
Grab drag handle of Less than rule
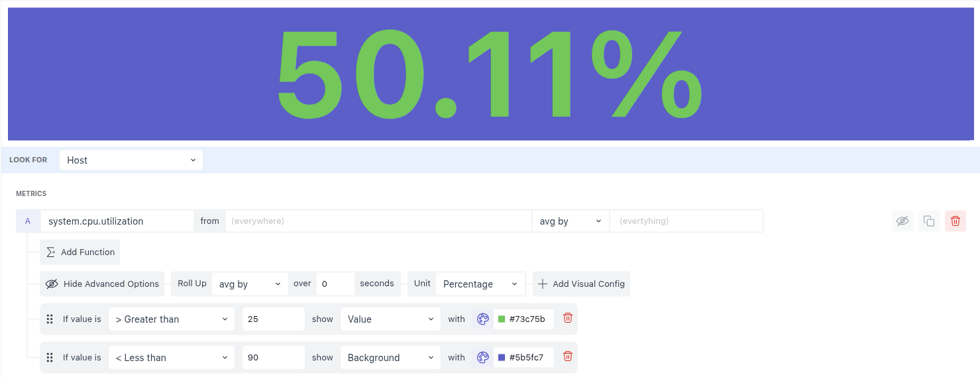pos(50,358)
